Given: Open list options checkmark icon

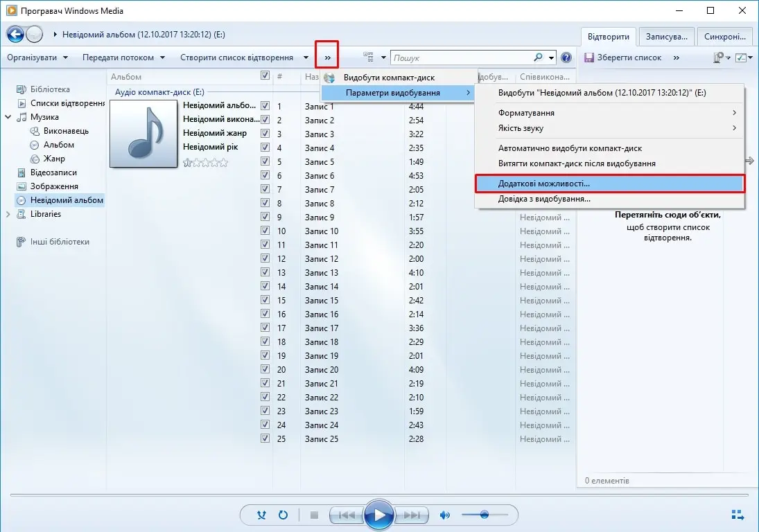Looking at the screenshot, I should (x=744, y=57).
